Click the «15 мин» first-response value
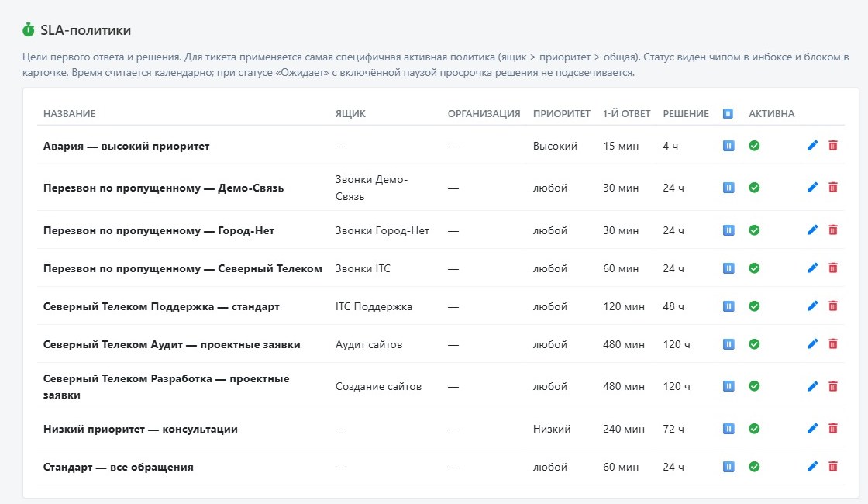This screenshot has height=504, width=868. (621, 147)
